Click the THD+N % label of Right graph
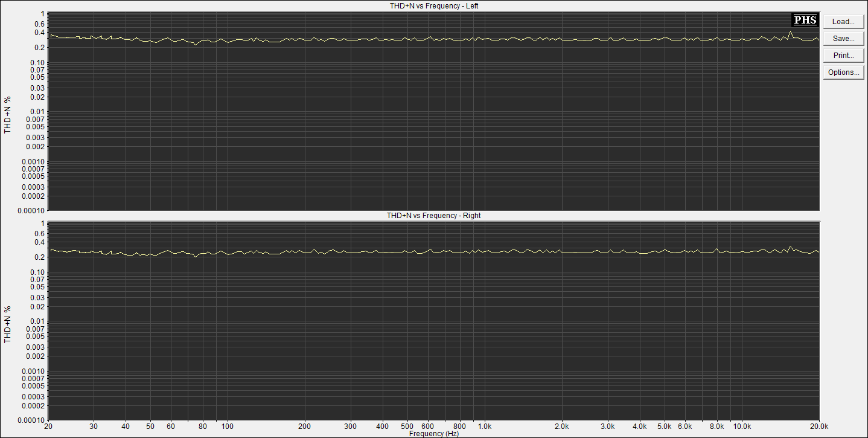The height and width of the screenshot is (438, 868). 7,324
